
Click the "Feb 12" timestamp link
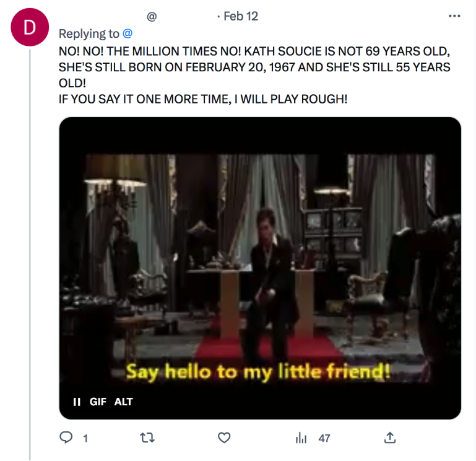[241, 17]
